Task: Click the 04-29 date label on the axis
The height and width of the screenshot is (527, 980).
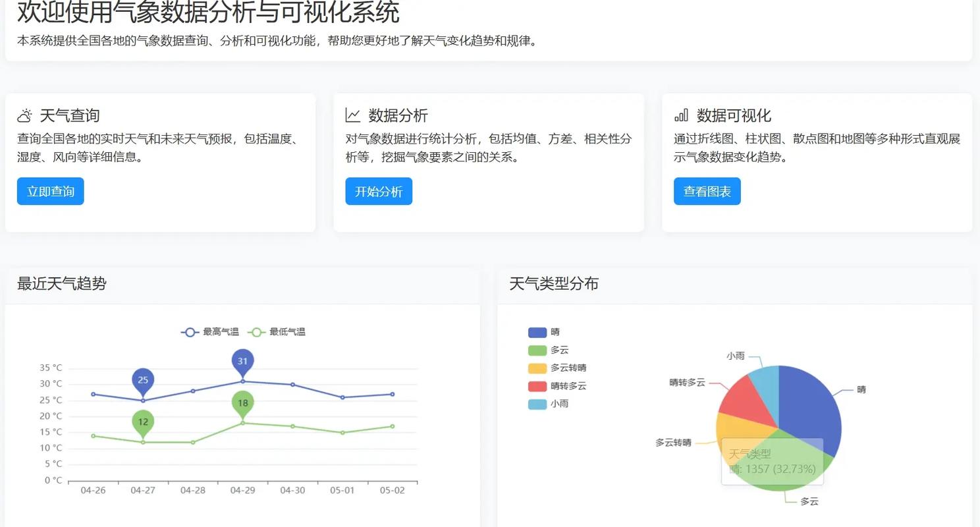Action: [x=242, y=490]
